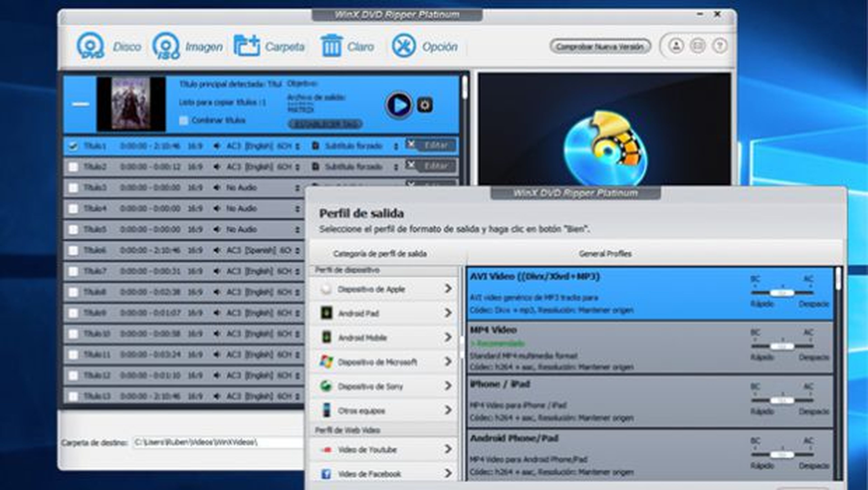This screenshot has width=868, height=490.
Task: Play the detected main title preview
Action: point(399,105)
